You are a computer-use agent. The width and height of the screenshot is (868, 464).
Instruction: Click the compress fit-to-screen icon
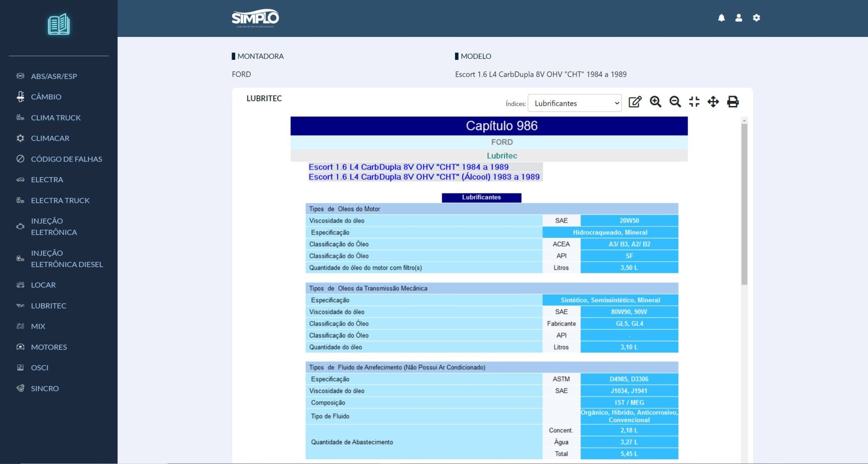[694, 102]
